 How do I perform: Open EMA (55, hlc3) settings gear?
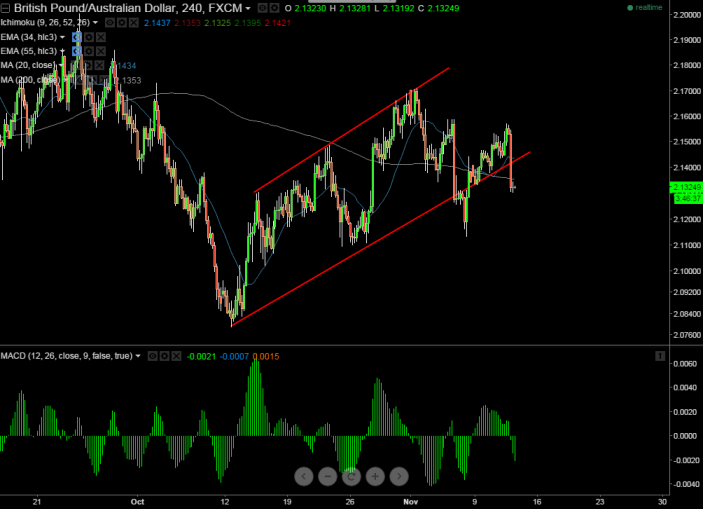pyautogui.click(x=89, y=51)
